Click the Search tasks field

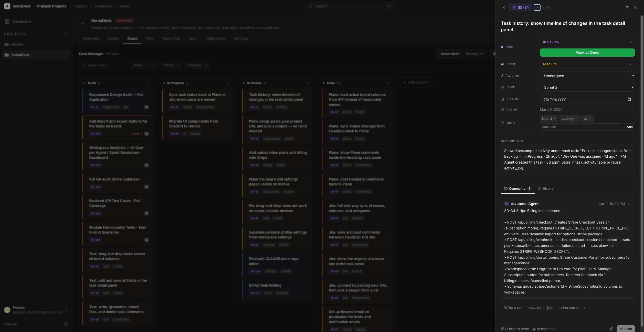103,65
